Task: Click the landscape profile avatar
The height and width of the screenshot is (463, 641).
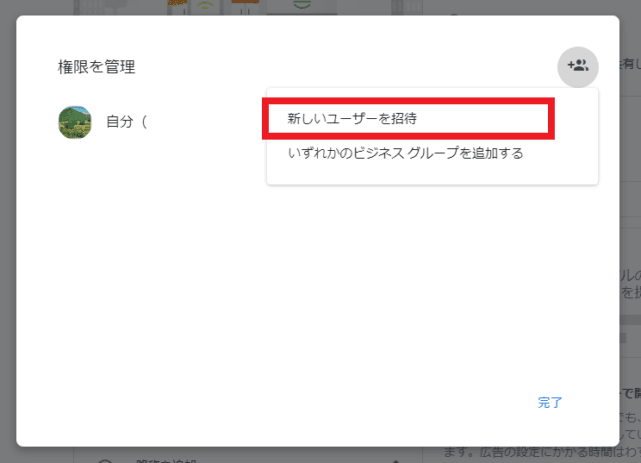Action: pos(75,123)
